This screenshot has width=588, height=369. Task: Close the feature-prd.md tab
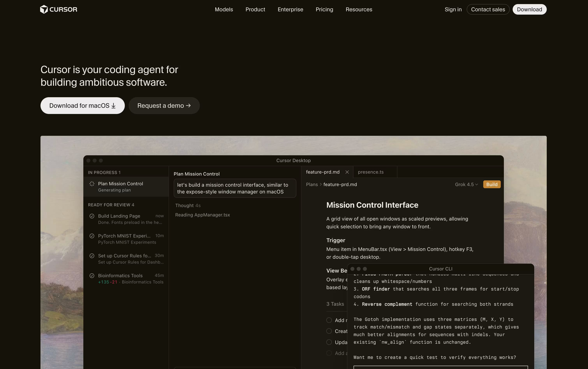[347, 172]
